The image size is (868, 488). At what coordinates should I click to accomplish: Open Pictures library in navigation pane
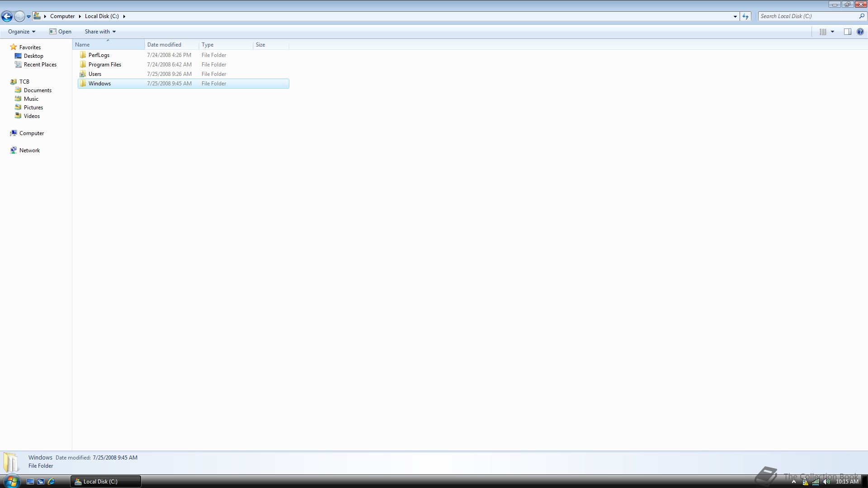tap(28, 108)
